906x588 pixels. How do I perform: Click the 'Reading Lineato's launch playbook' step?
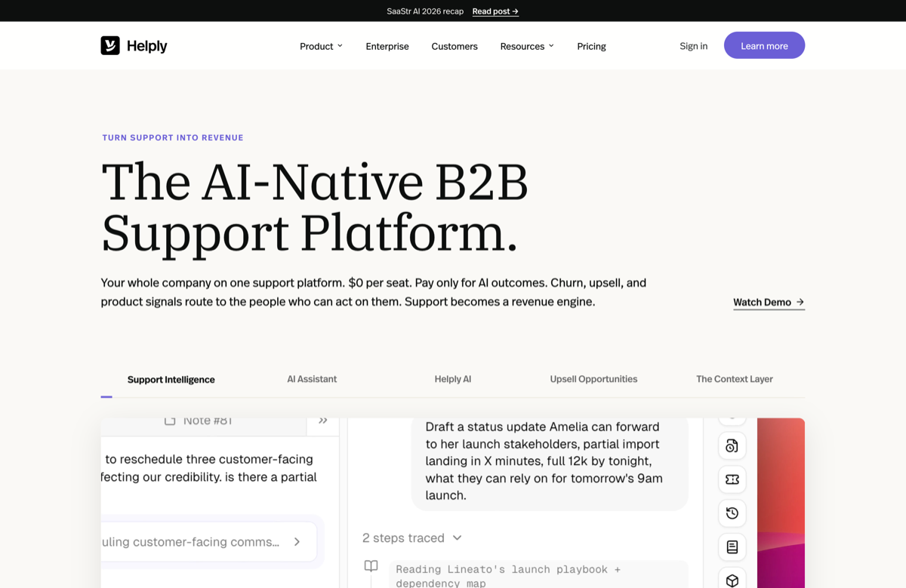pos(538,575)
